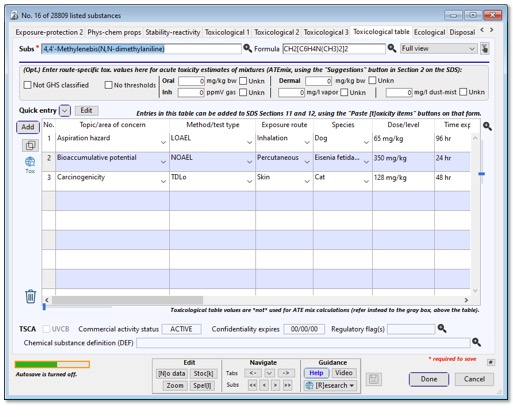Screen dimensions: 513x419
Task: Click the Spel[l] button
Action: point(202,386)
